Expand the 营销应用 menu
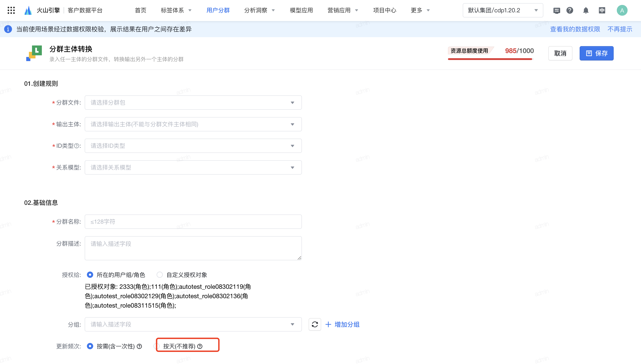The width and height of the screenshot is (641, 364). click(343, 10)
